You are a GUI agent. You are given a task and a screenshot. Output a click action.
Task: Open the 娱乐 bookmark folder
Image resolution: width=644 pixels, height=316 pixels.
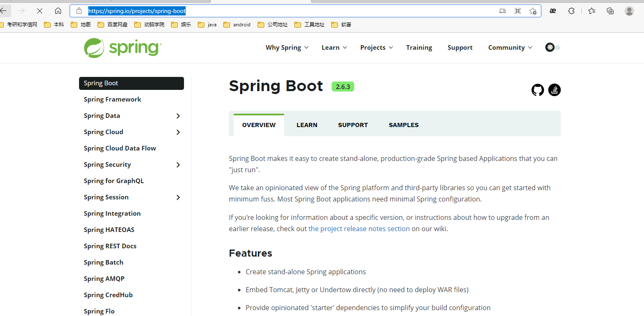pyautogui.click(x=181, y=25)
